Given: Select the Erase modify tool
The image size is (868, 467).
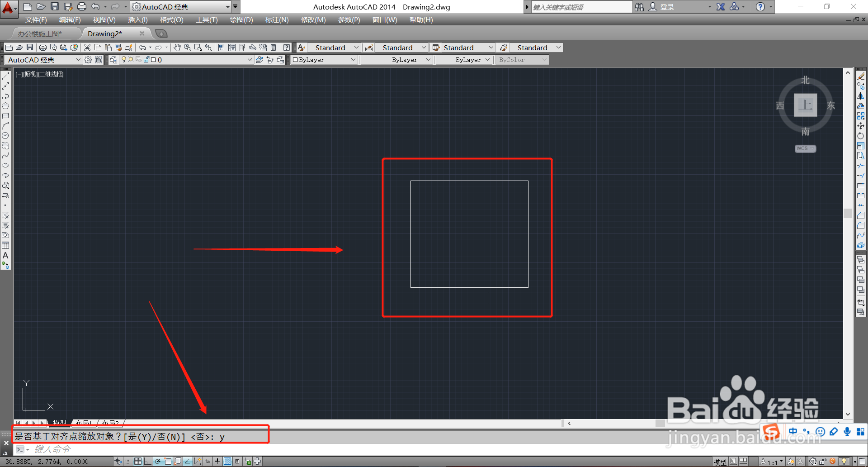Looking at the screenshot, I should [861, 76].
